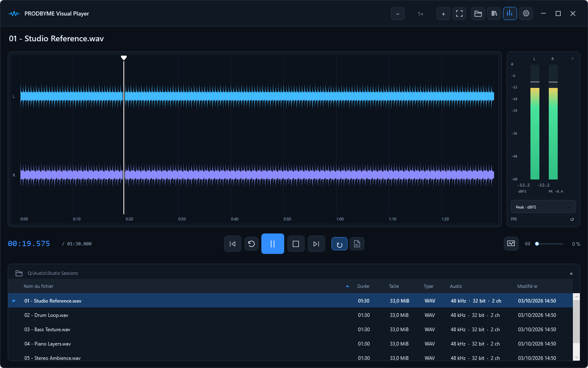Click the 00:19.575 current time display

[x=29, y=244]
